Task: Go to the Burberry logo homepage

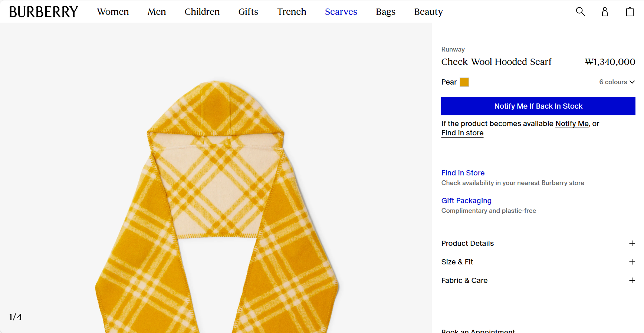Action: 43,12
